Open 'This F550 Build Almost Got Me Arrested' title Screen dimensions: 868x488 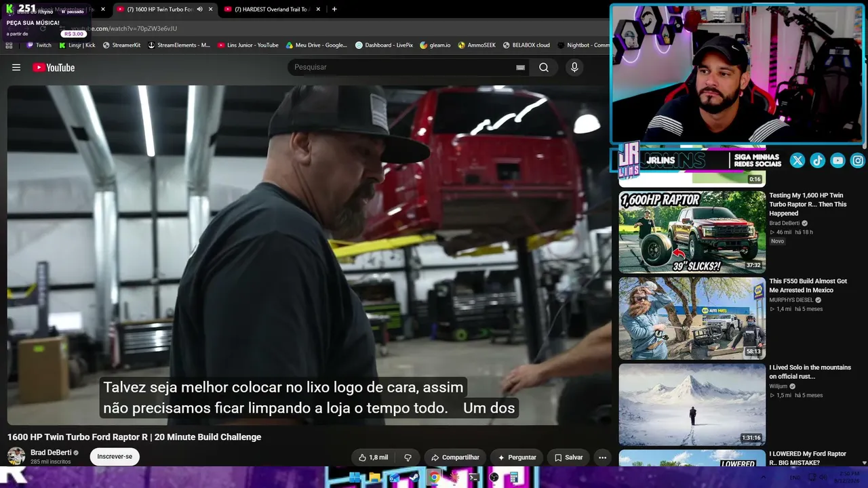point(808,285)
